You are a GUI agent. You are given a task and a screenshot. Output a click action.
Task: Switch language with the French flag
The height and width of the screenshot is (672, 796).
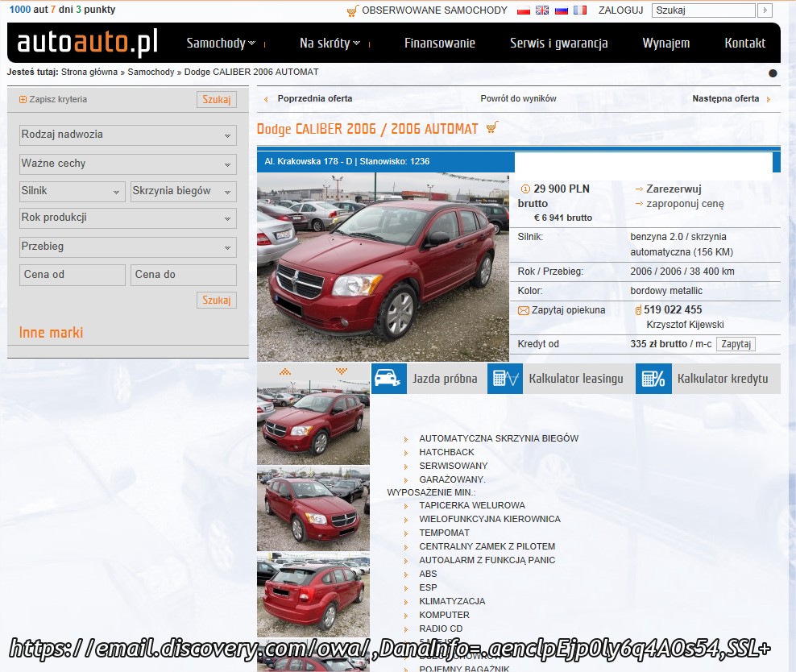coord(580,10)
